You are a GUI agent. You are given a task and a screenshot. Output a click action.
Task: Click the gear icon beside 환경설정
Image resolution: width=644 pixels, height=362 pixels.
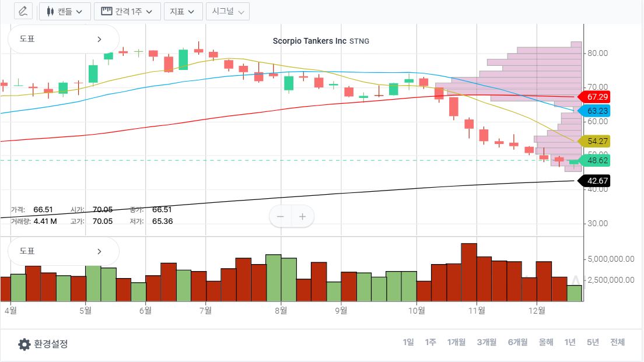[x=24, y=344]
